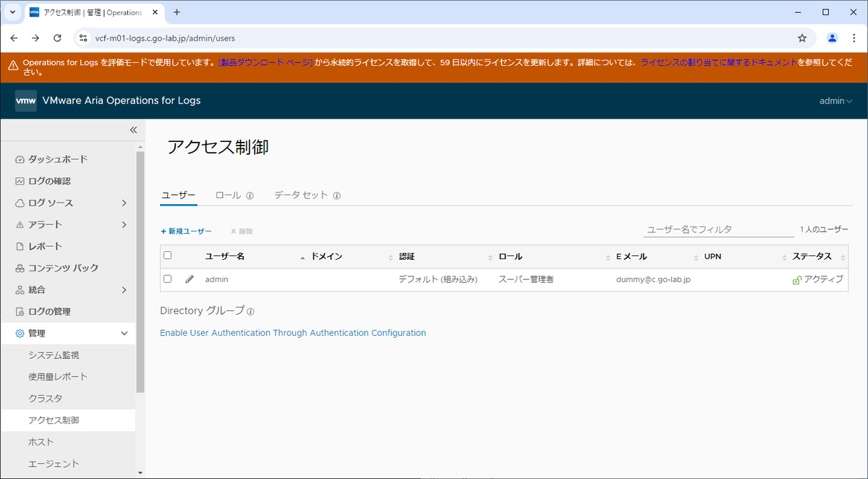Switch to the ロール tab
The image size is (868, 479).
tap(229, 195)
